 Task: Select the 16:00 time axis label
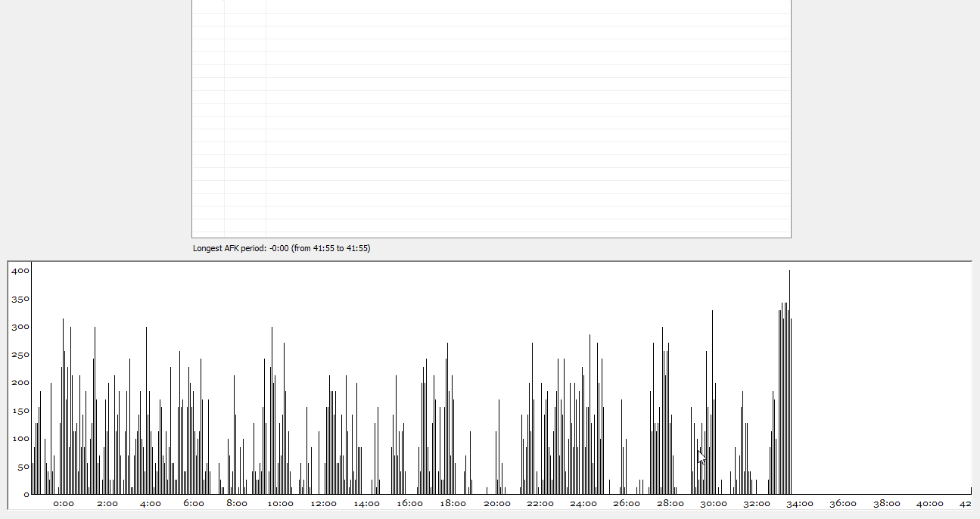(x=410, y=504)
